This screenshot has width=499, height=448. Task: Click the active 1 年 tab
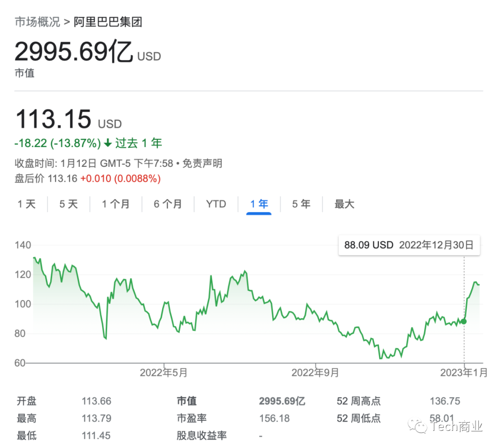[259, 204]
